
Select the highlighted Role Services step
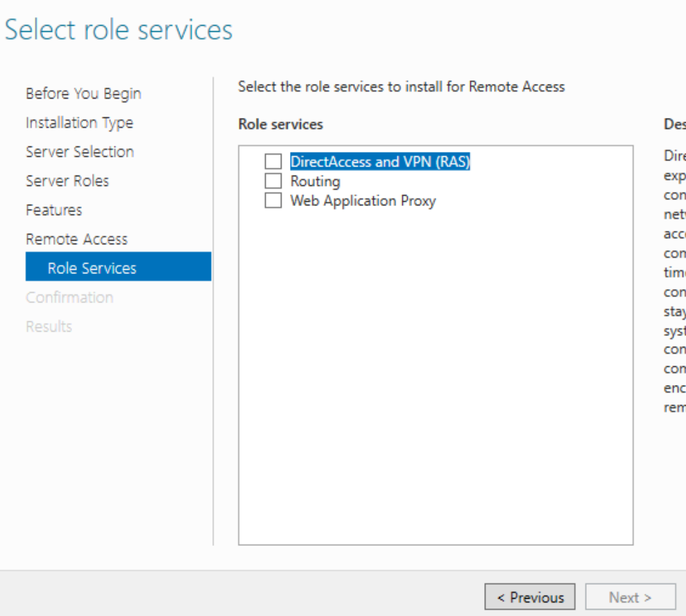tap(92, 268)
